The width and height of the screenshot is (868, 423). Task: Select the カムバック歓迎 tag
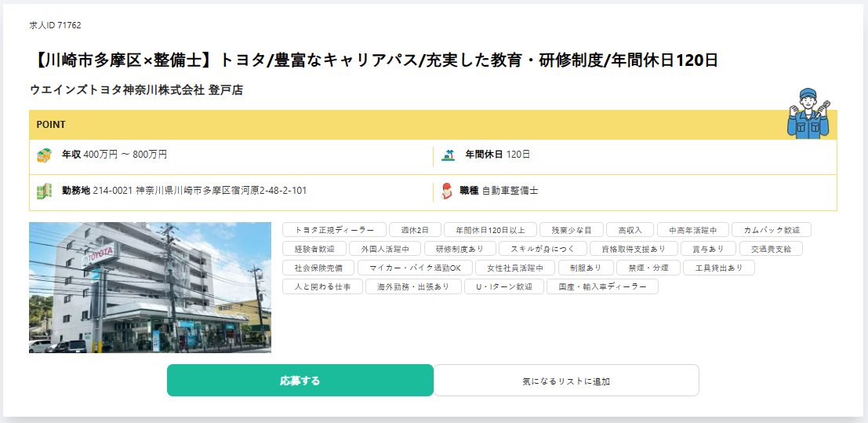772,229
